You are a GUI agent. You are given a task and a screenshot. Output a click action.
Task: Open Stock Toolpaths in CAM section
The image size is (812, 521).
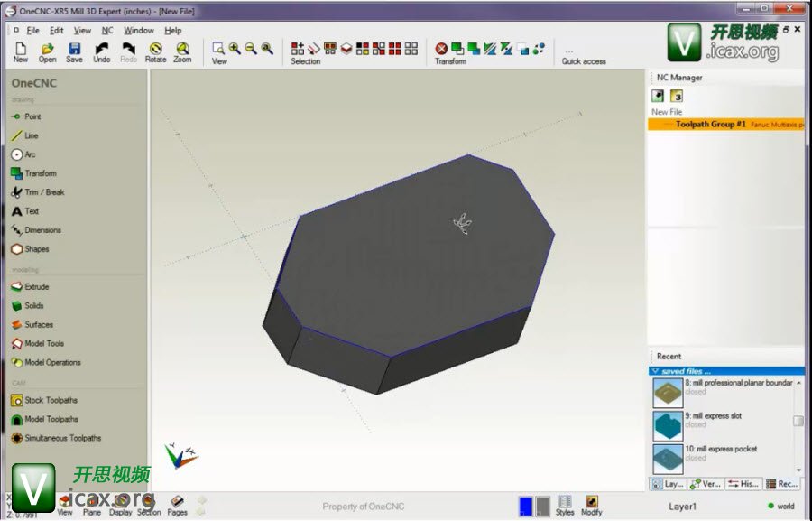(50, 400)
